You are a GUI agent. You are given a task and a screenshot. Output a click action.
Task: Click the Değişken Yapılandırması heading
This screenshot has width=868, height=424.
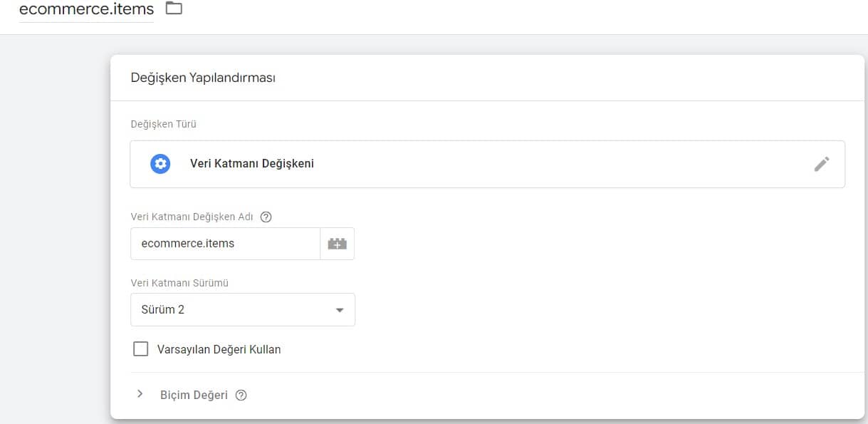(203, 78)
